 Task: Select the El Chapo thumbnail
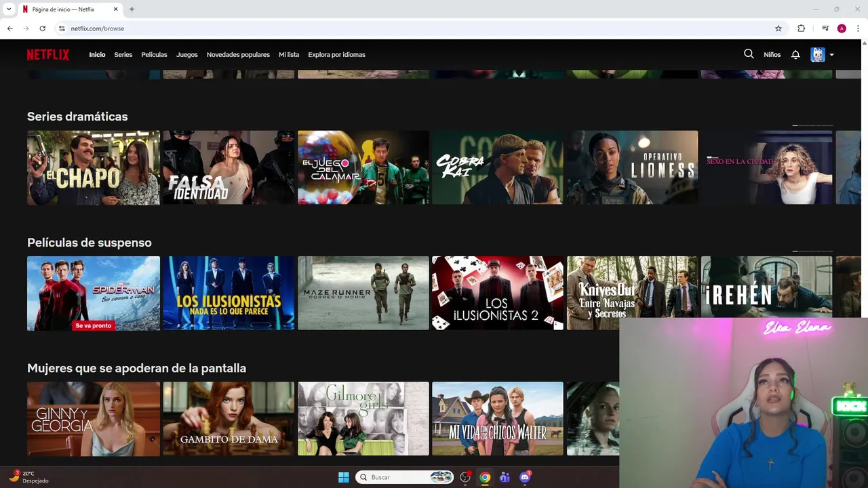[x=94, y=167]
